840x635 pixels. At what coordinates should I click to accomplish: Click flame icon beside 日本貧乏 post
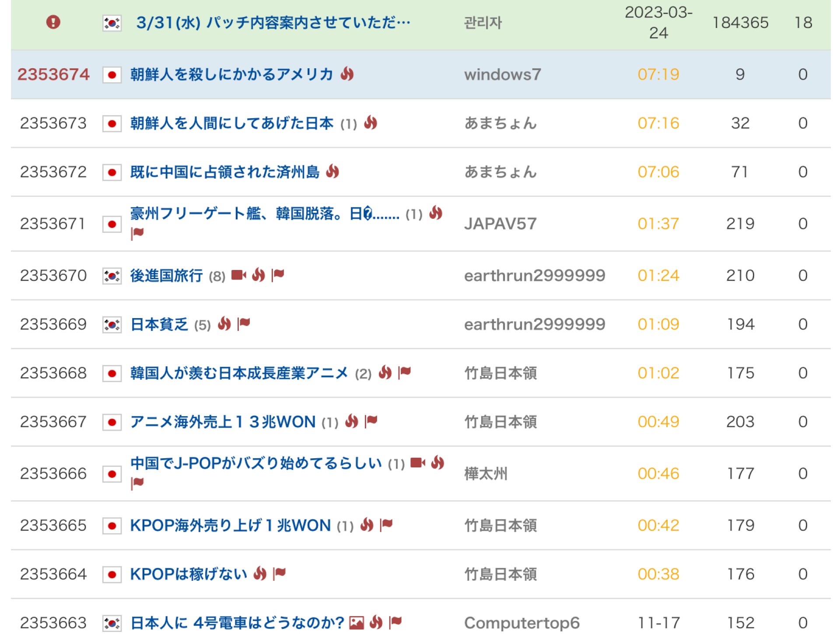(224, 324)
